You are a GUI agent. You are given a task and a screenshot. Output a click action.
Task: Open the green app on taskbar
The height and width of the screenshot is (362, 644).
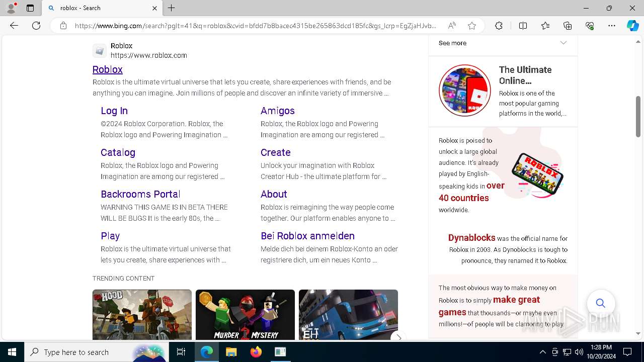280,352
